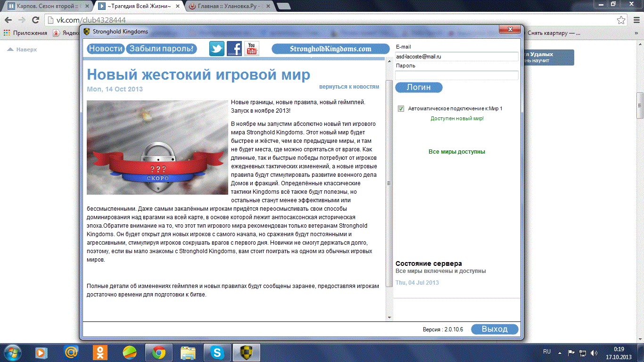This screenshot has width=644, height=362.
Task: Switch to Трагедия Всей Жизни browser tab
Action: tap(139, 7)
